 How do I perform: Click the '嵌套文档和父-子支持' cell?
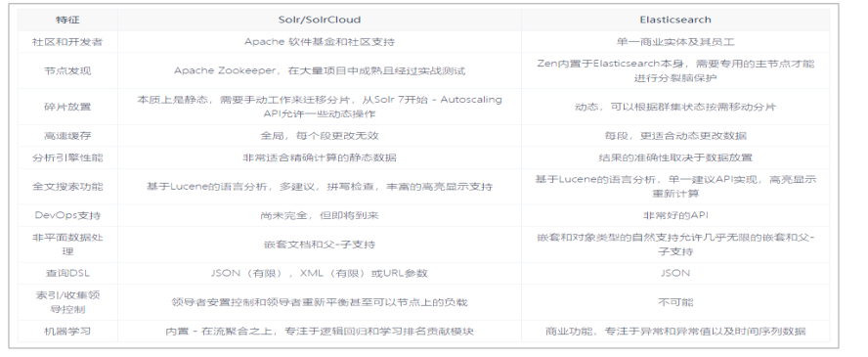(x=320, y=245)
